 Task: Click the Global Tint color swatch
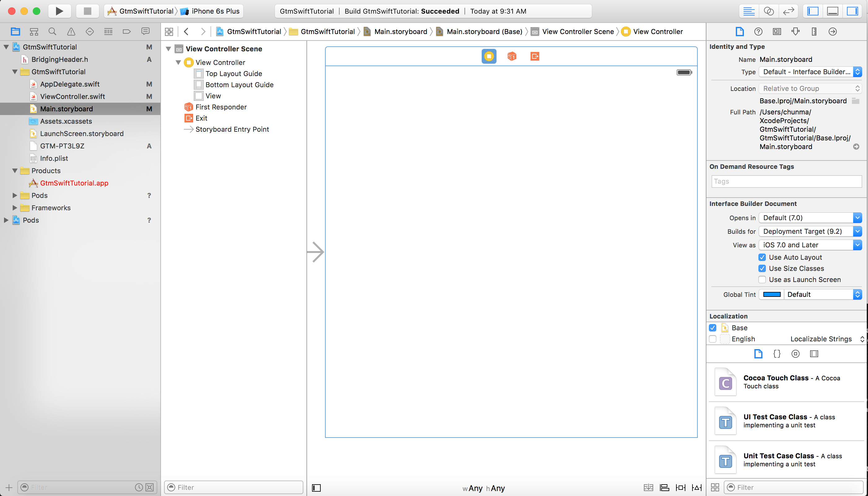click(x=771, y=294)
